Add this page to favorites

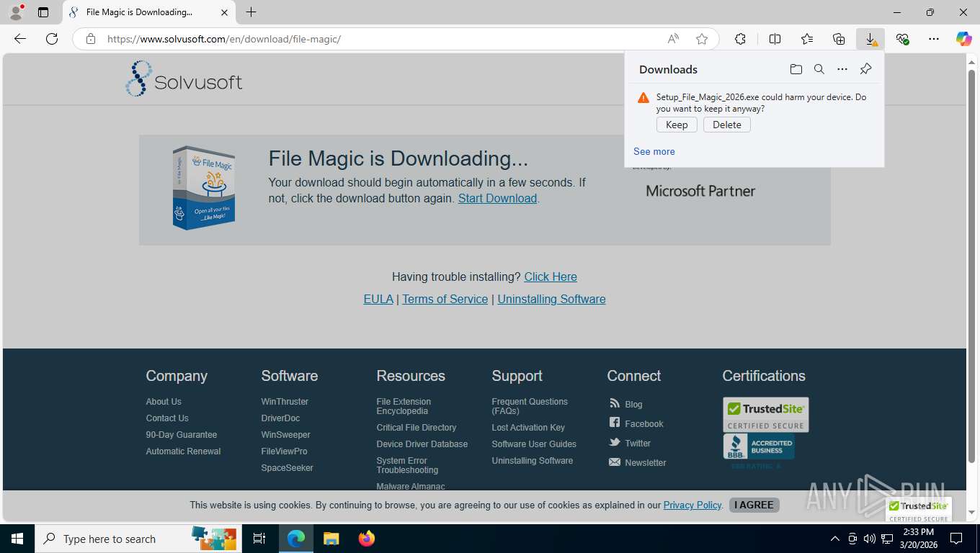702,39
